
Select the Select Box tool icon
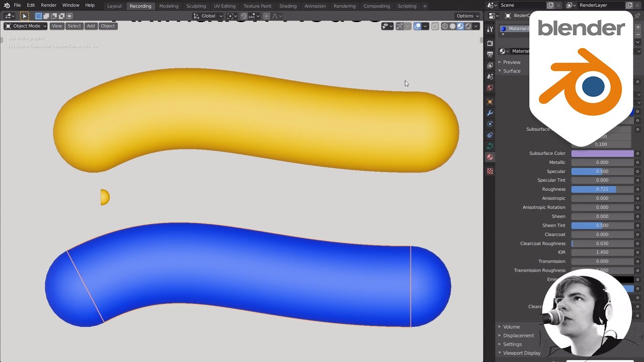[x=24, y=16]
